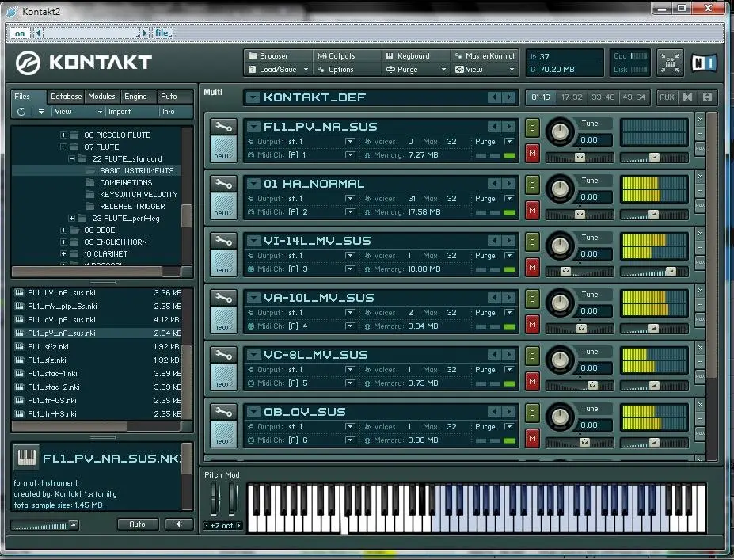734x560 pixels.
Task: Click the speaker audition icon
Action: (179, 524)
